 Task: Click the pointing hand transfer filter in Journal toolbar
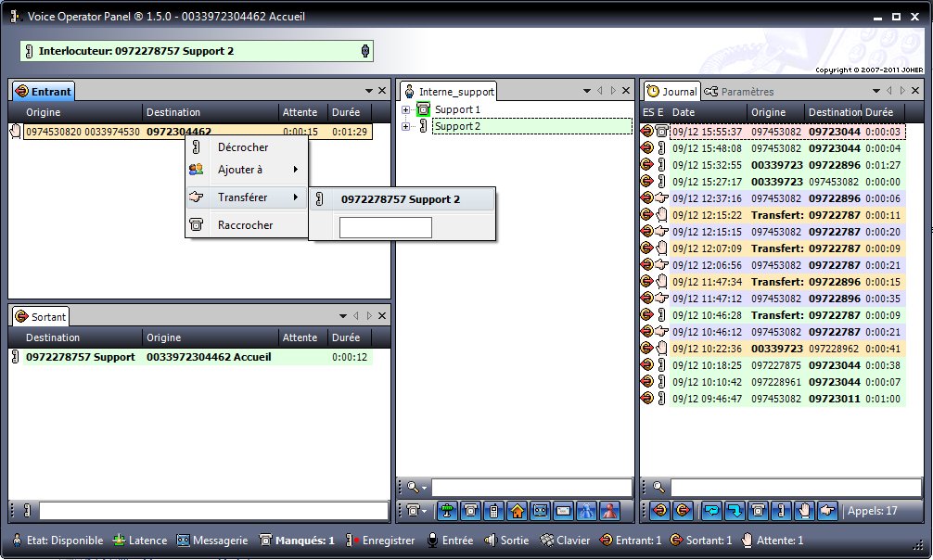[827, 511]
